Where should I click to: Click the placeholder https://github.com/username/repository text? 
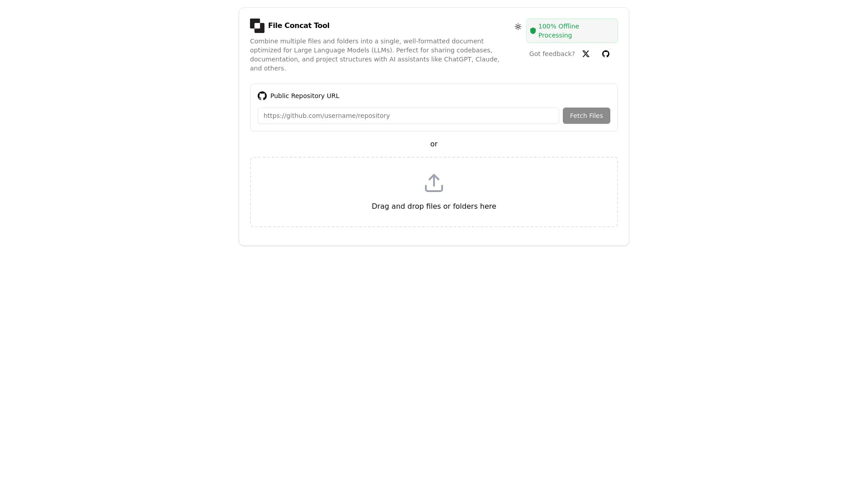[326, 116]
